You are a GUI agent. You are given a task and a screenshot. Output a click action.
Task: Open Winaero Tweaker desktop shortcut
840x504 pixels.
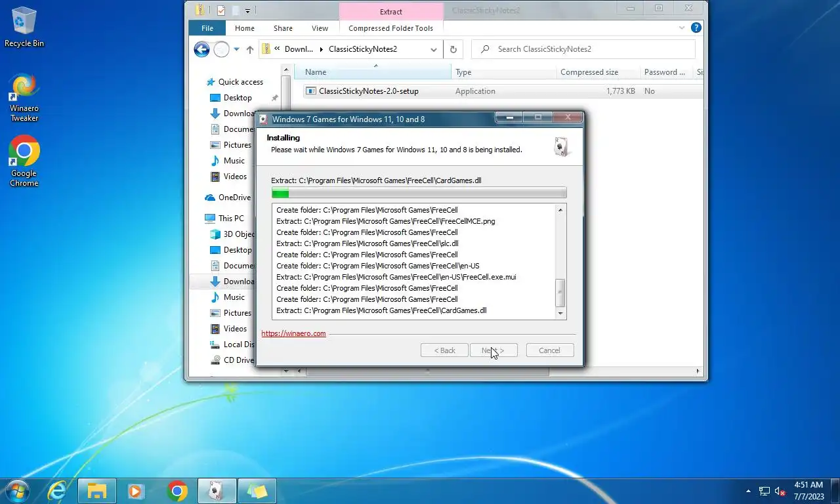tap(24, 98)
